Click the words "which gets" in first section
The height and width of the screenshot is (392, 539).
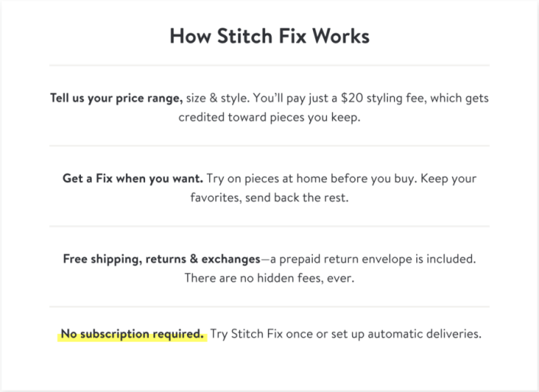click(460, 98)
